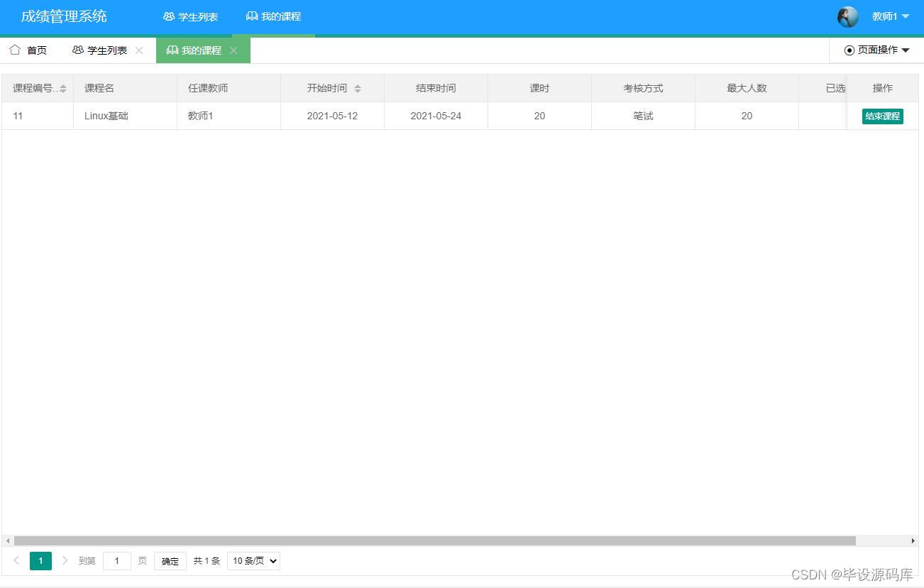Open 我的课程 in the top navigation
924x588 pixels.
(x=274, y=16)
